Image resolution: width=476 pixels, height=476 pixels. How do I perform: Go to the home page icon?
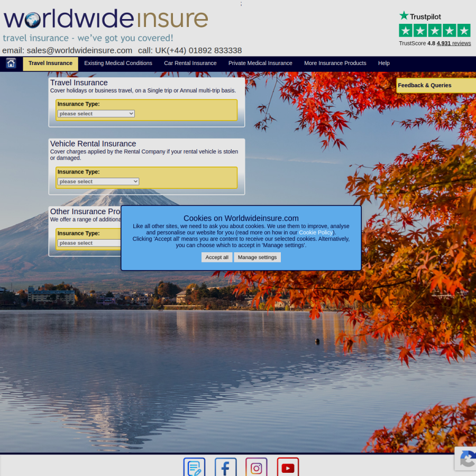(x=11, y=63)
